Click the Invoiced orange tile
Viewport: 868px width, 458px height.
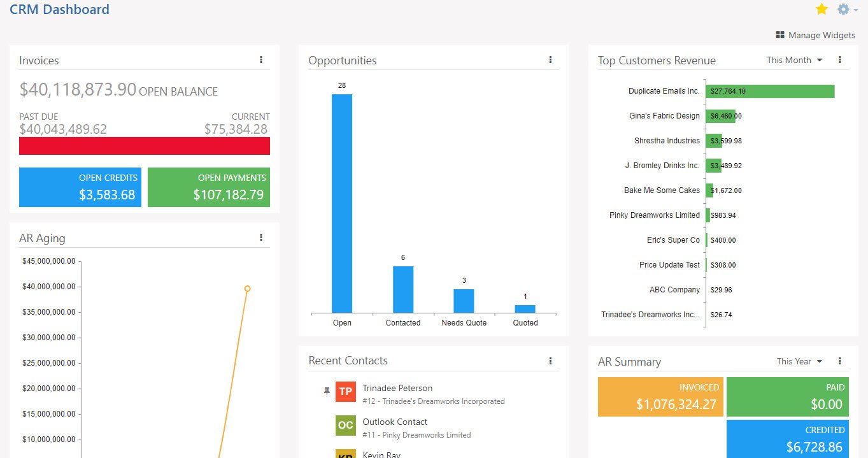660,397
